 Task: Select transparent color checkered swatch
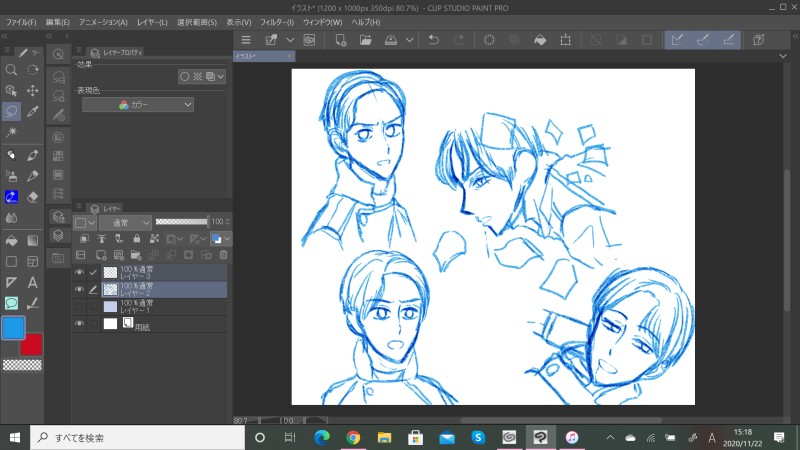tap(22, 365)
